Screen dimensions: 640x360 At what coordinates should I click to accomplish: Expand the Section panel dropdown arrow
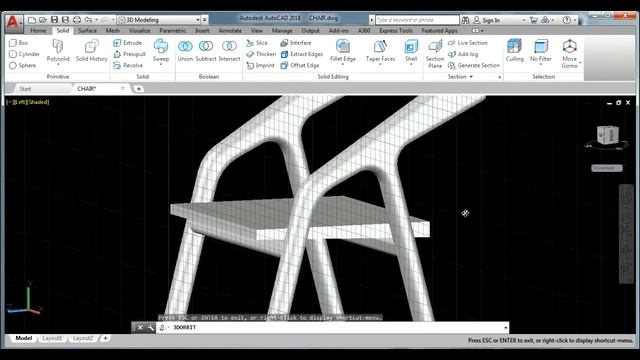(x=471, y=77)
